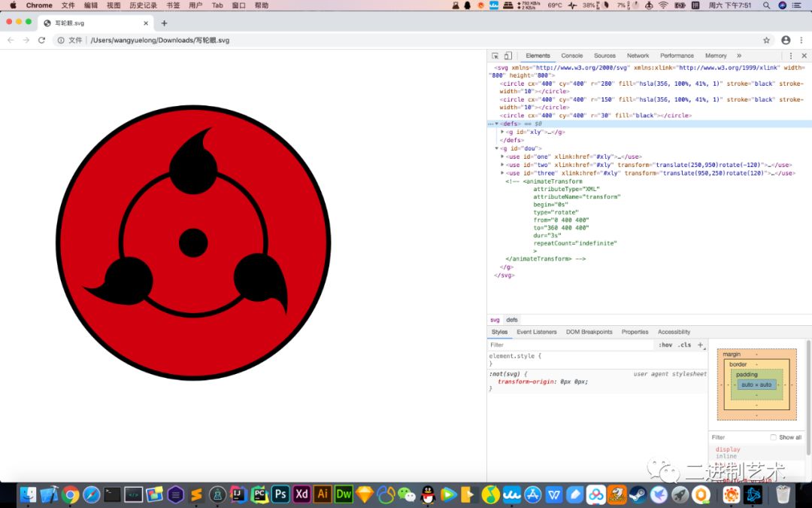
Task: Open the 视图 menu in menu bar
Action: point(114,5)
